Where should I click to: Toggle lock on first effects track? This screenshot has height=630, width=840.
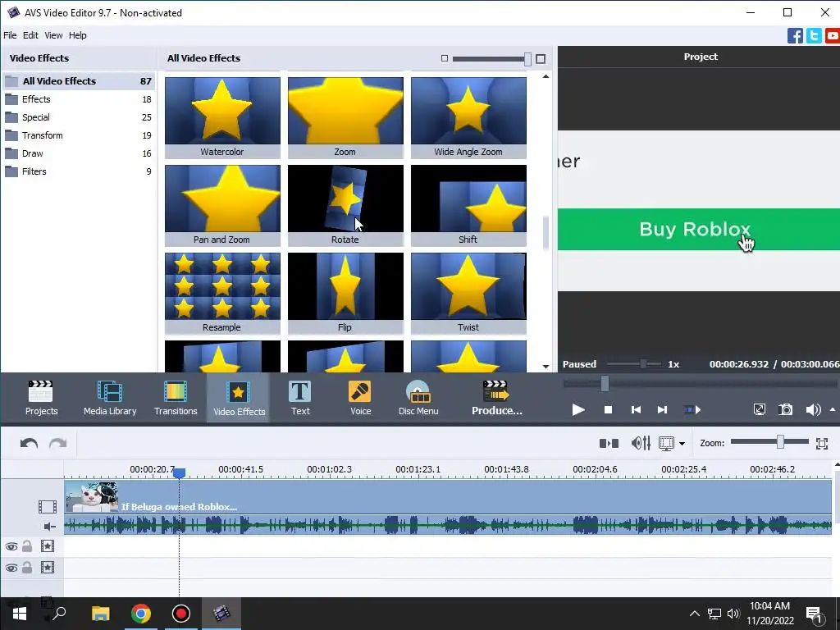click(27, 546)
